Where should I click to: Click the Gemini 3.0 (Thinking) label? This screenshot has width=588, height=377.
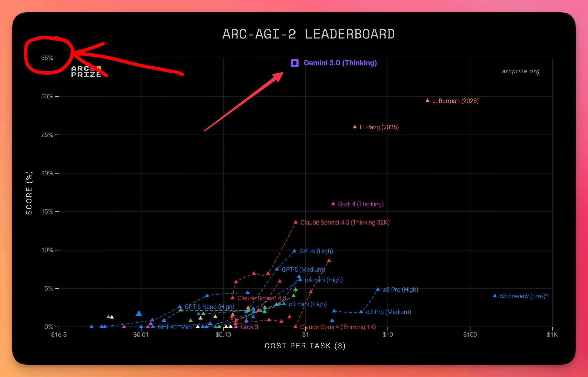[340, 63]
